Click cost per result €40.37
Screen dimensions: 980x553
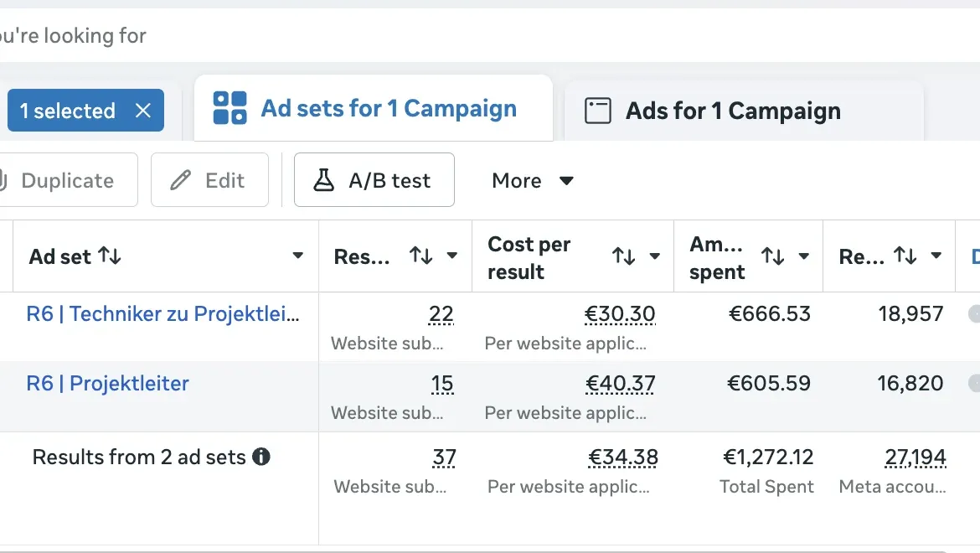(x=620, y=383)
